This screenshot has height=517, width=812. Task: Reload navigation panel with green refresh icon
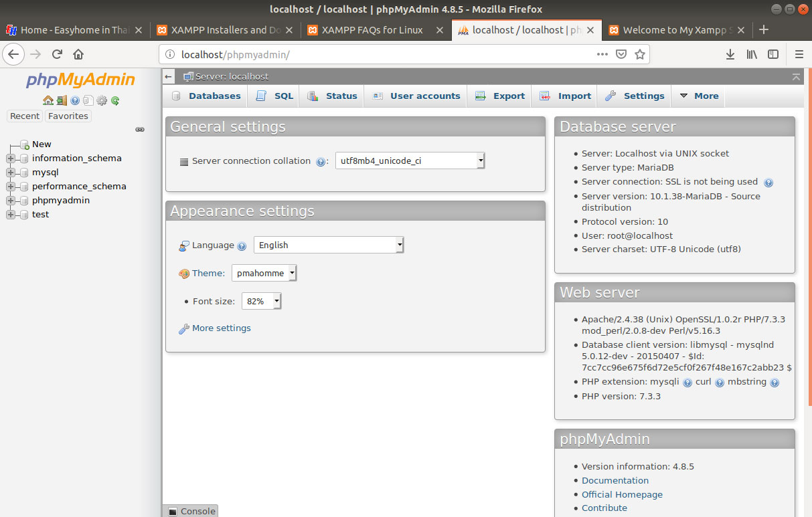(x=114, y=100)
